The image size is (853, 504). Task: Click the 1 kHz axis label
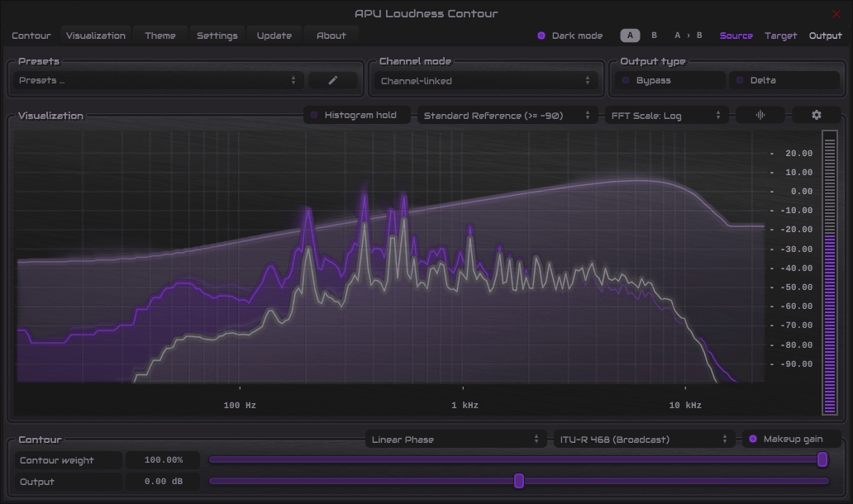[465, 405]
